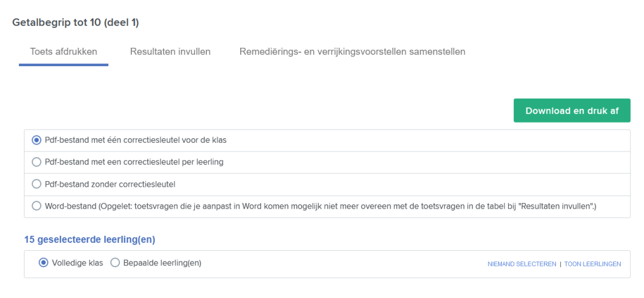Select the Volledige klas radio button

coord(43,263)
